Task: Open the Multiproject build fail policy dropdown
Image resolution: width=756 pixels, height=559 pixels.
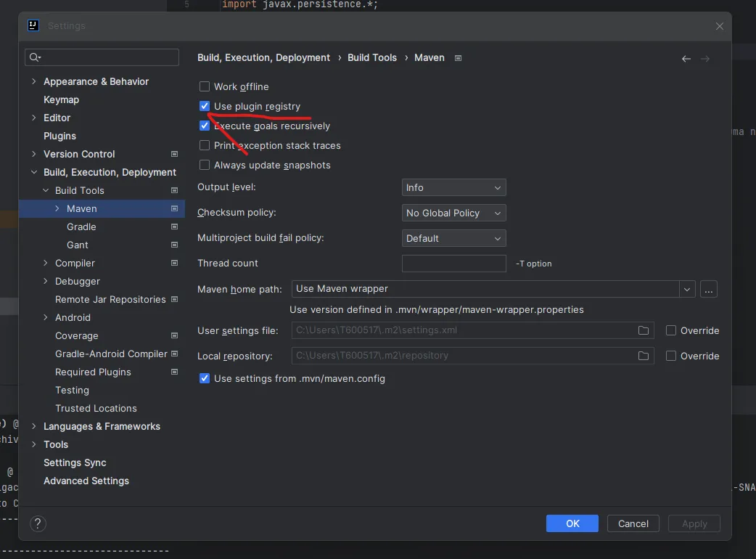Action: [x=453, y=239]
